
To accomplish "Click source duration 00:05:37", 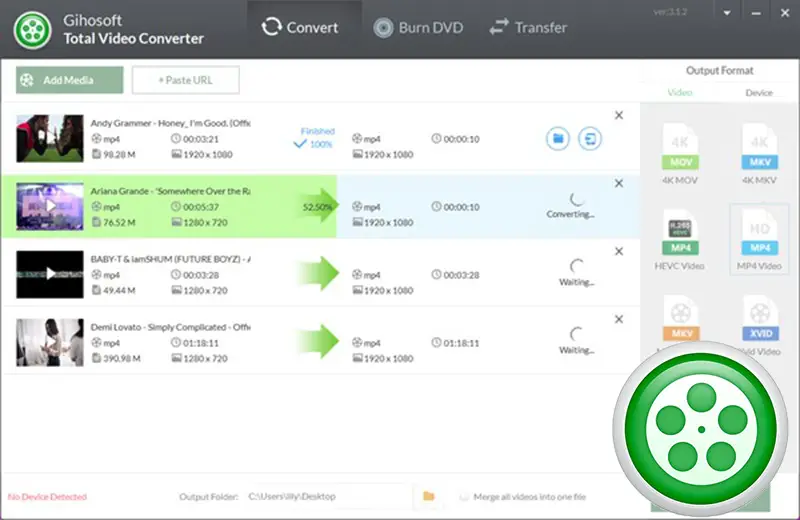I will pyautogui.click(x=195, y=207).
